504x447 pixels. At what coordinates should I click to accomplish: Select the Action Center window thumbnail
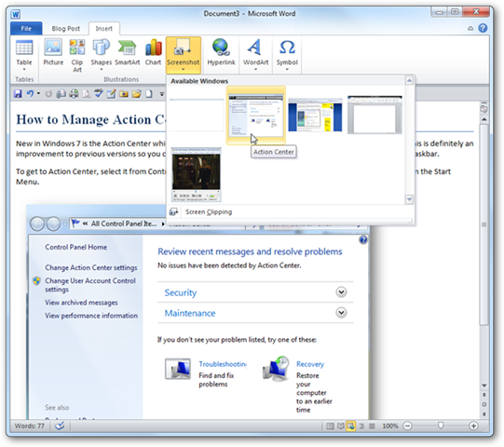(256, 115)
